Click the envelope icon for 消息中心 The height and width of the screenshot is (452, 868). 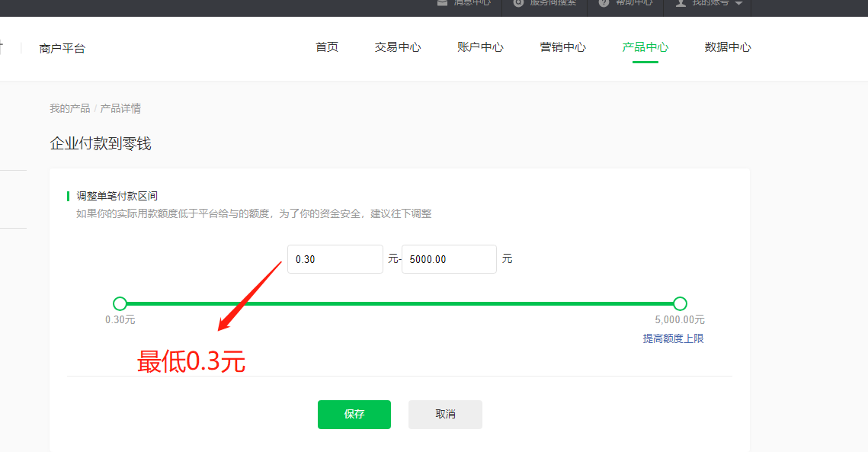[x=442, y=3]
